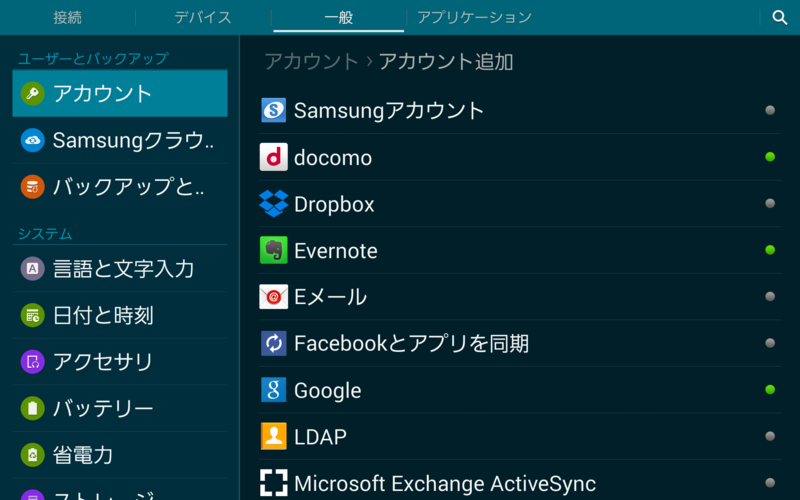Click the docomo red d icon
Image resolution: width=800 pixels, height=500 pixels.
pyautogui.click(x=273, y=157)
